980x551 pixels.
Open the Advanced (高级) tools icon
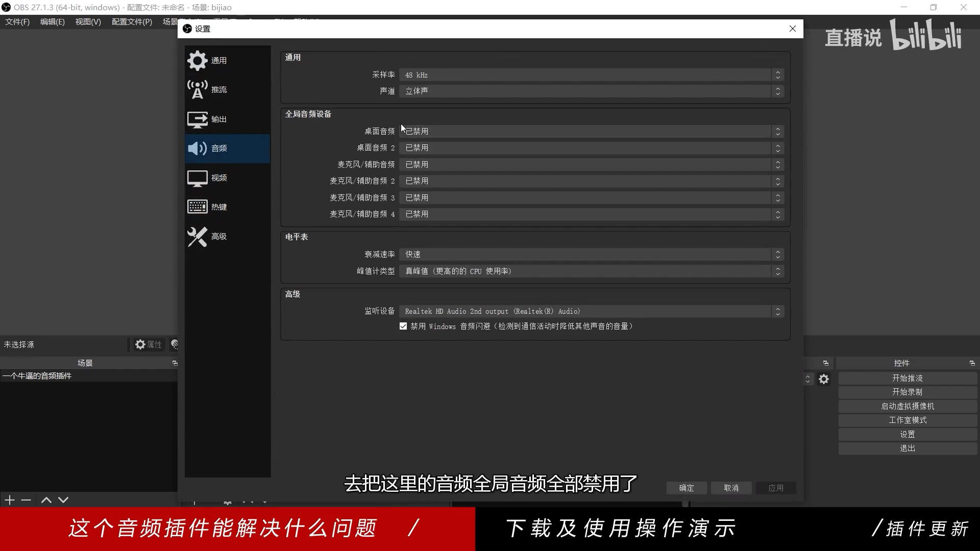click(x=198, y=237)
